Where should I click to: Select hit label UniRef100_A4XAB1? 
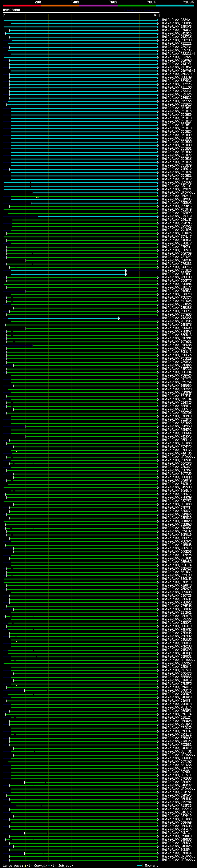coord(177,528)
